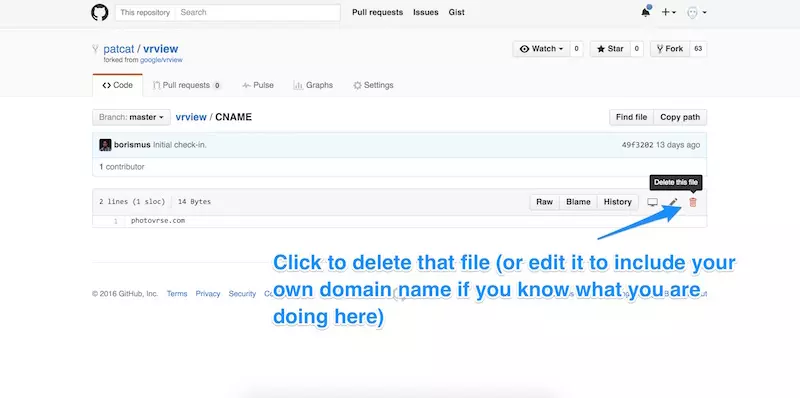
Task: Click the Copy path button
Action: click(680, 117)
